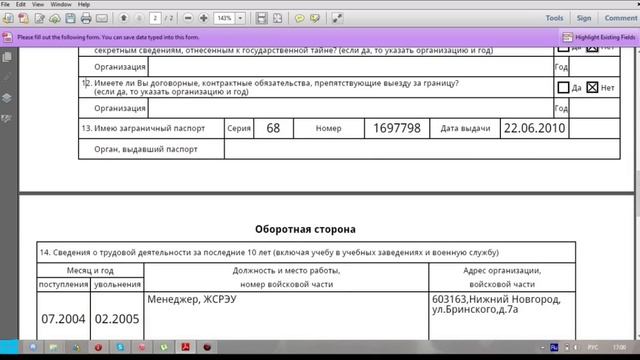
Task: Uncheck the Нет box for question 12
Action: tap(592, 87)
